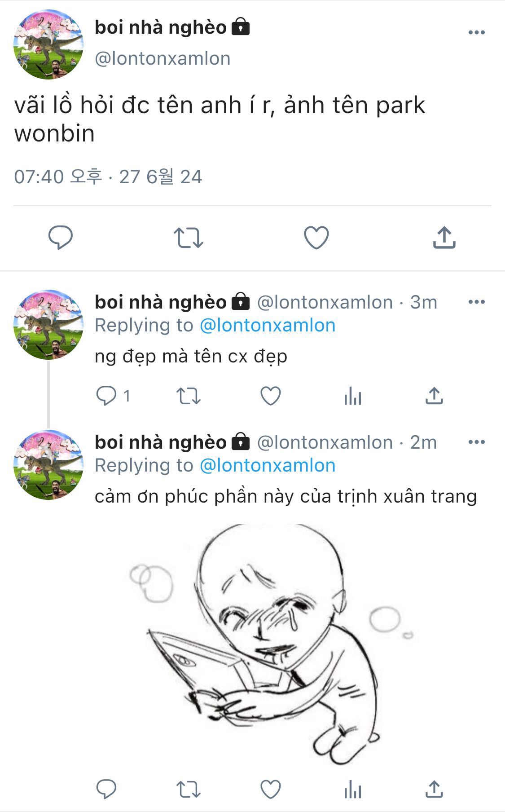Open more options for the main tweet

coord(476,32)
